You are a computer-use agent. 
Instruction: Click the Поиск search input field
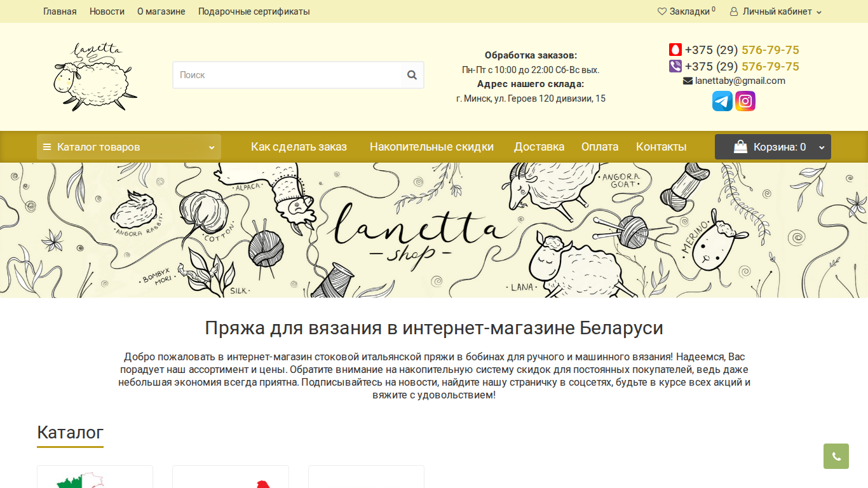pos(287,75)
